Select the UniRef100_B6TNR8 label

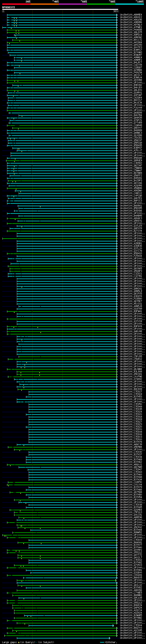click(x=131, y=173)
